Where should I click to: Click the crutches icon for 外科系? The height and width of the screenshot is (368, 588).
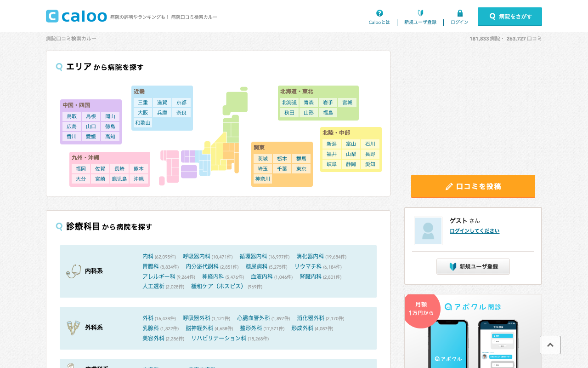(x=73, y=328)
